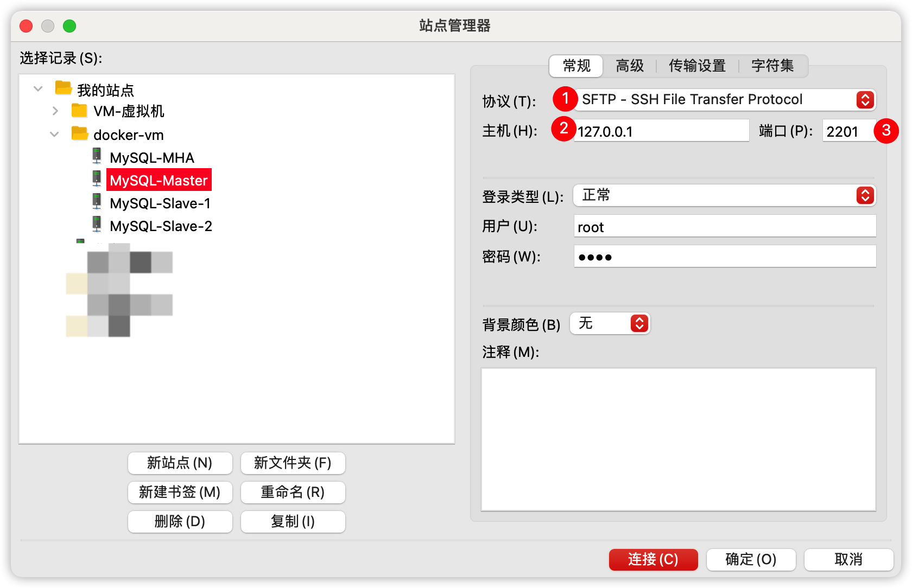
Task: Collapse the 我的站点 tree node
Action: (38, 88)
